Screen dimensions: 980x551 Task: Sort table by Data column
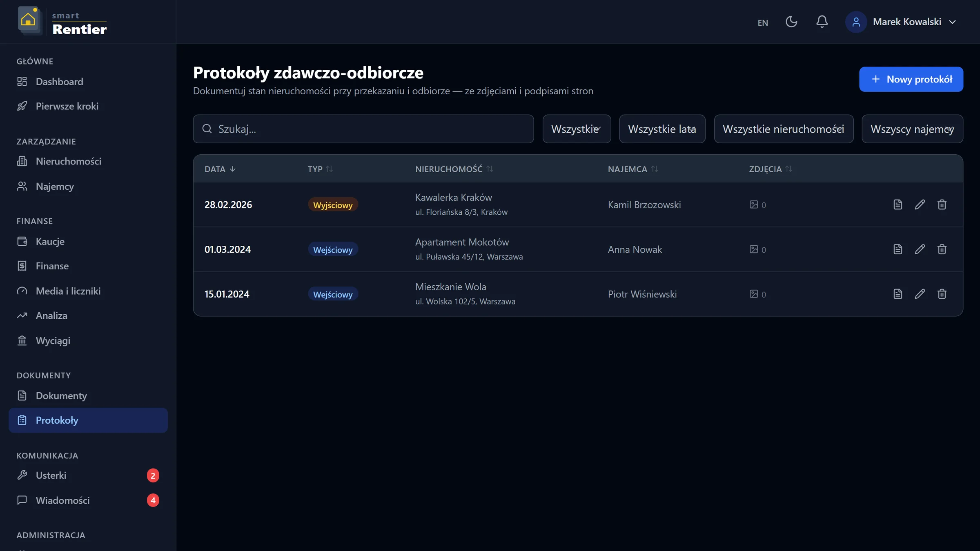(x=220, y=169)
